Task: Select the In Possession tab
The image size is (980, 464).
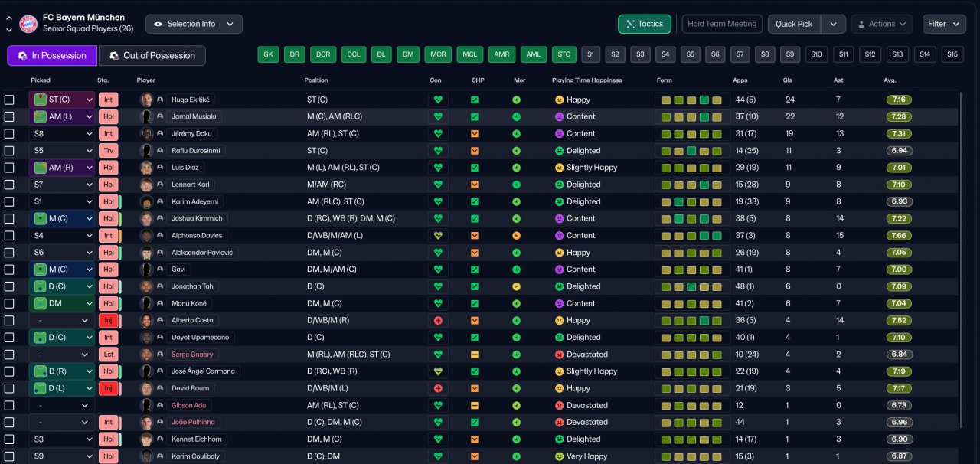Action: pos(52,55)
